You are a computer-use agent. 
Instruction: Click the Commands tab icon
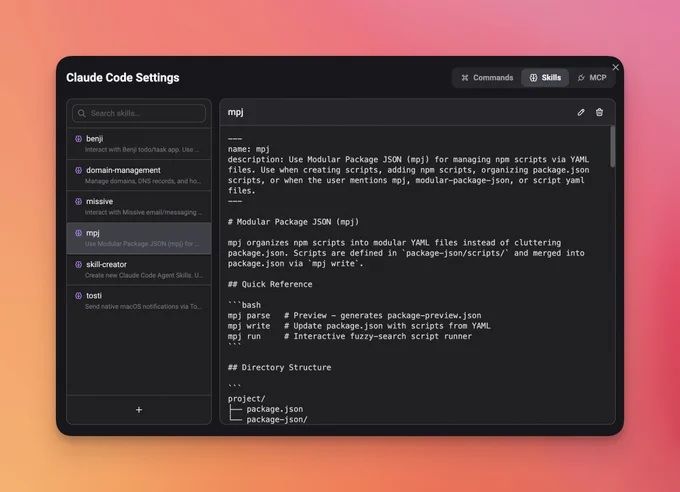click(x=465, y=78)
